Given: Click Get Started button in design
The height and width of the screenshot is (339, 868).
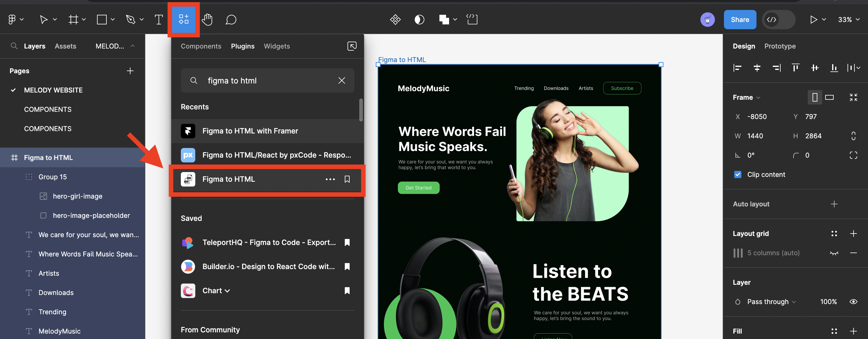Looking at the screenshot, I should point(418,188).
